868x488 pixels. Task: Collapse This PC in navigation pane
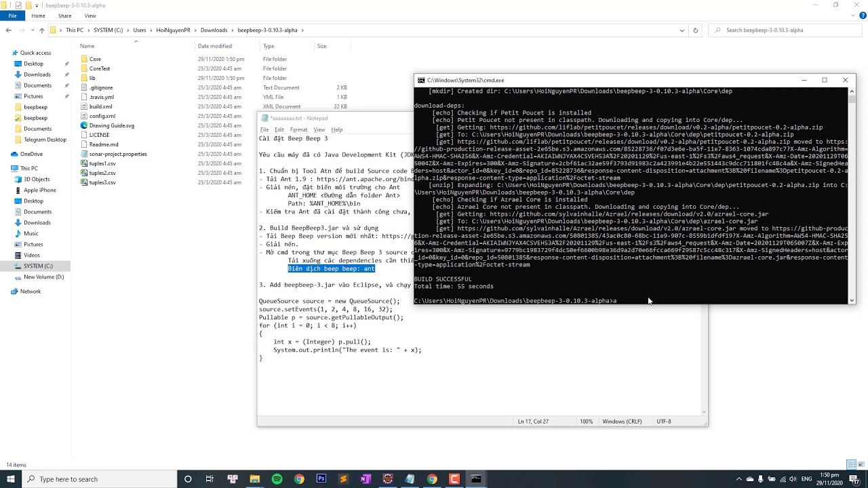[5, 168]
